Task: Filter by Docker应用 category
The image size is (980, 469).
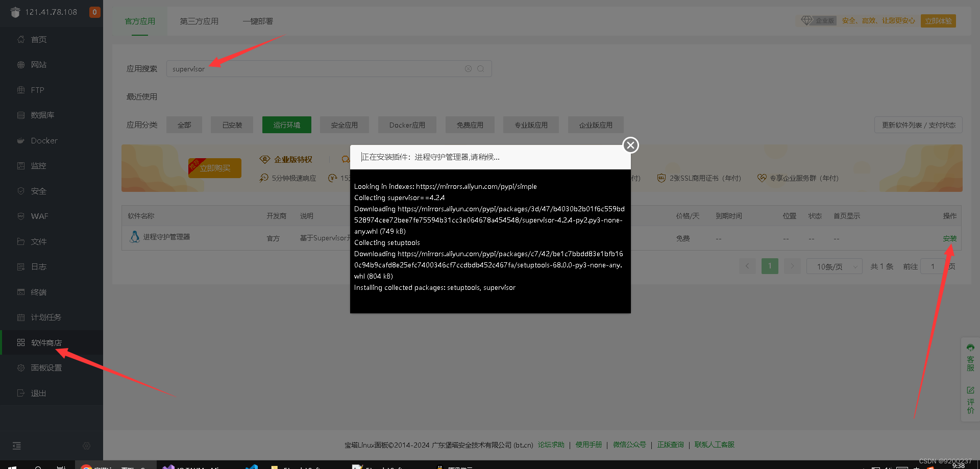Action: [x=407, y=125]
